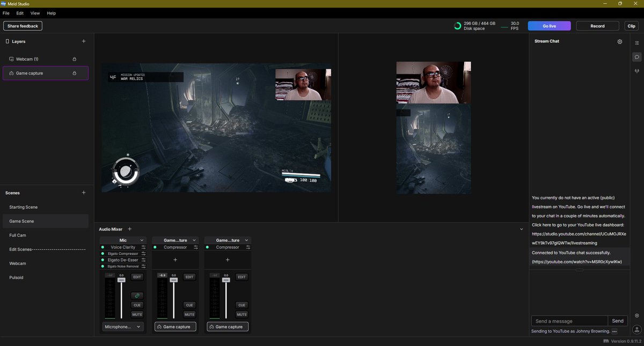Disable Elgato De-Esser effect green dot
644x346 pixels.
click(x=103, y=260)
